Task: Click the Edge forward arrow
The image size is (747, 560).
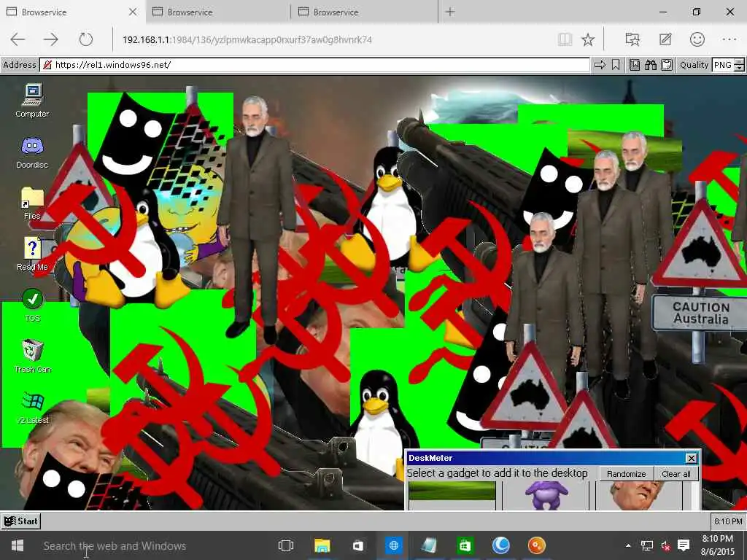Action: tap(50, 39)
